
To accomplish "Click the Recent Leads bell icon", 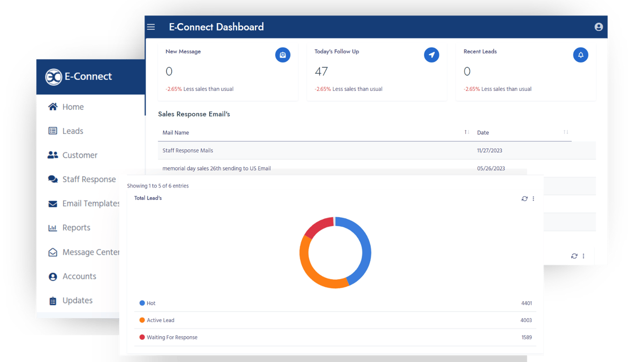I will pyautogui.click(x=580, y=55).
